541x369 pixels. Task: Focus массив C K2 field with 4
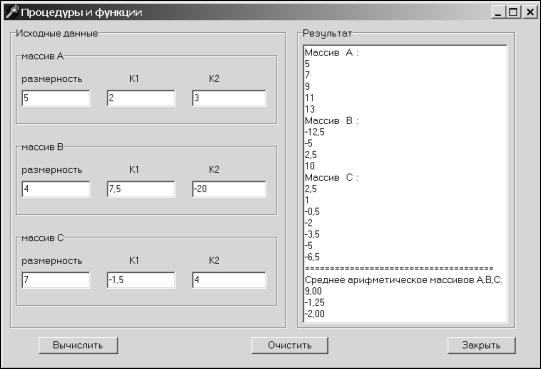[x=229, y=280]
